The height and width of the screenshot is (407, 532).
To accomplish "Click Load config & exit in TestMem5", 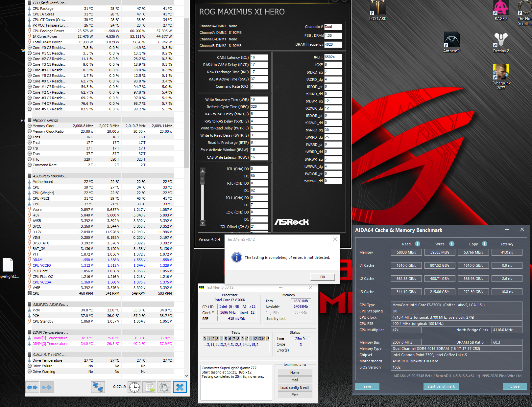I will click(x=295, y=388).
